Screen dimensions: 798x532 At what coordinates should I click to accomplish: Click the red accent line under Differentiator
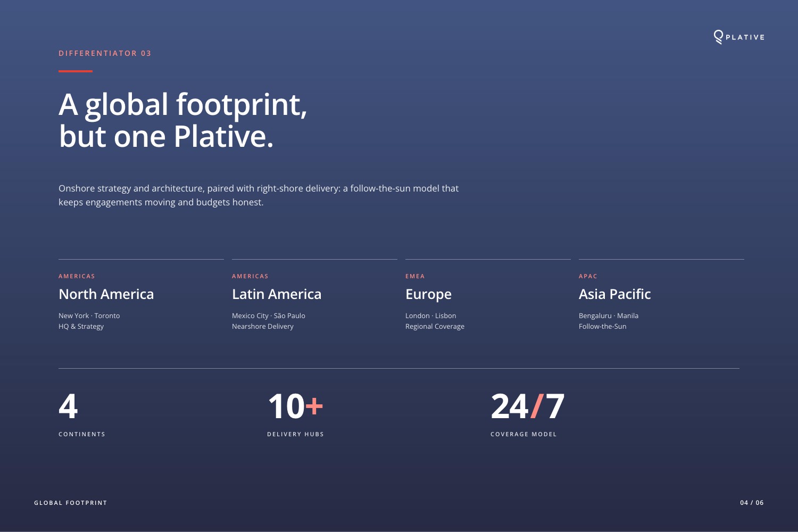pos(76,71)
